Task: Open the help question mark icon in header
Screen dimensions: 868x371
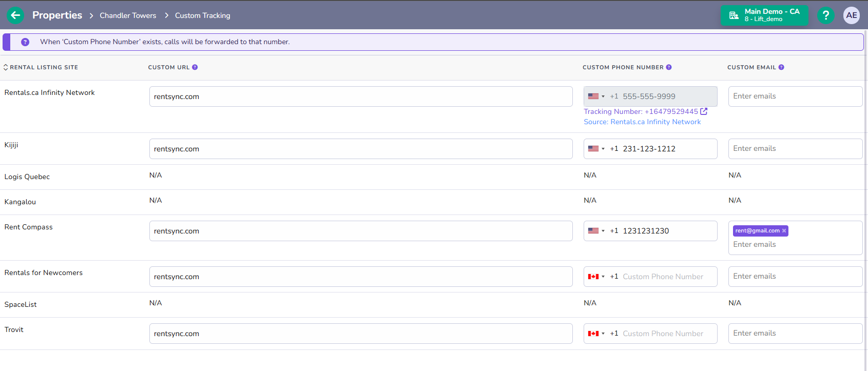Action: click(825, 15)
